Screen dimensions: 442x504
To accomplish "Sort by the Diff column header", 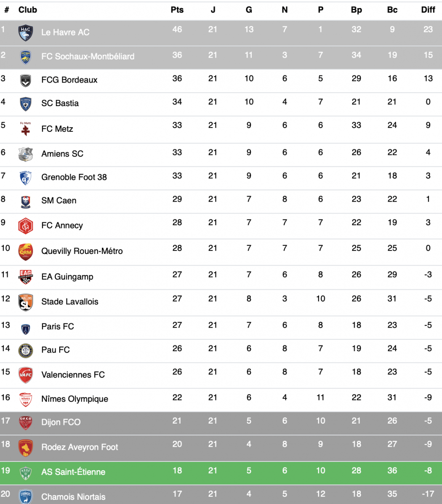I will [428, 10].
